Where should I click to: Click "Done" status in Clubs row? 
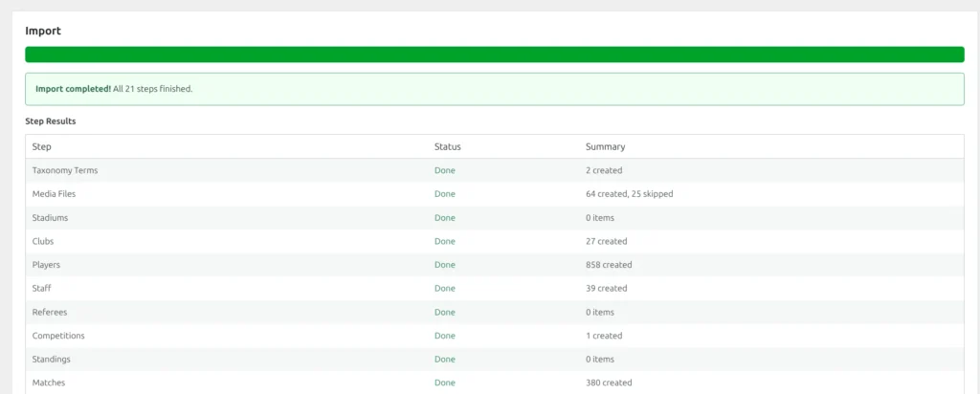445,241
